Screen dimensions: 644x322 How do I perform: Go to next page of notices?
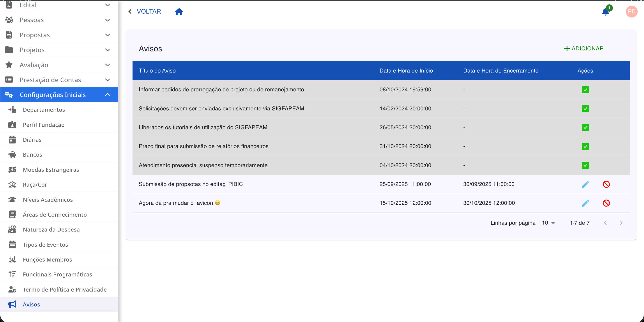[621, 223]
